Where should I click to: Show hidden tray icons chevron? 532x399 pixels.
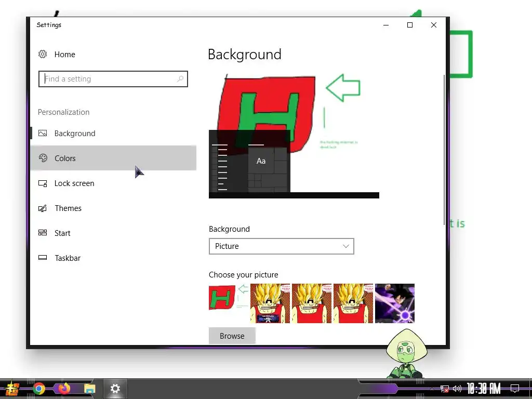[432, 389]
